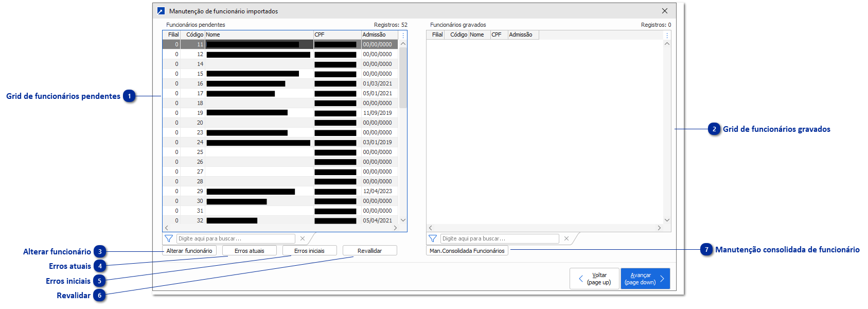
Task: Select employee row with código 26
Action: (280, 162)
